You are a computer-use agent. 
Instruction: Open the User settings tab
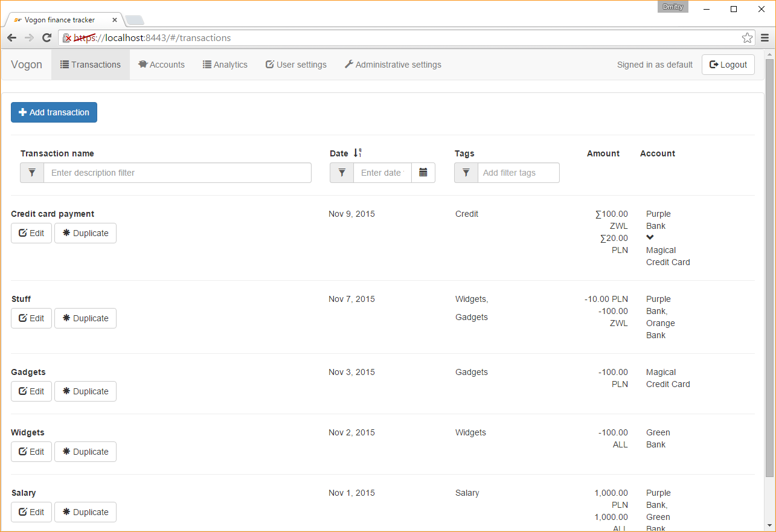point(296,65)
